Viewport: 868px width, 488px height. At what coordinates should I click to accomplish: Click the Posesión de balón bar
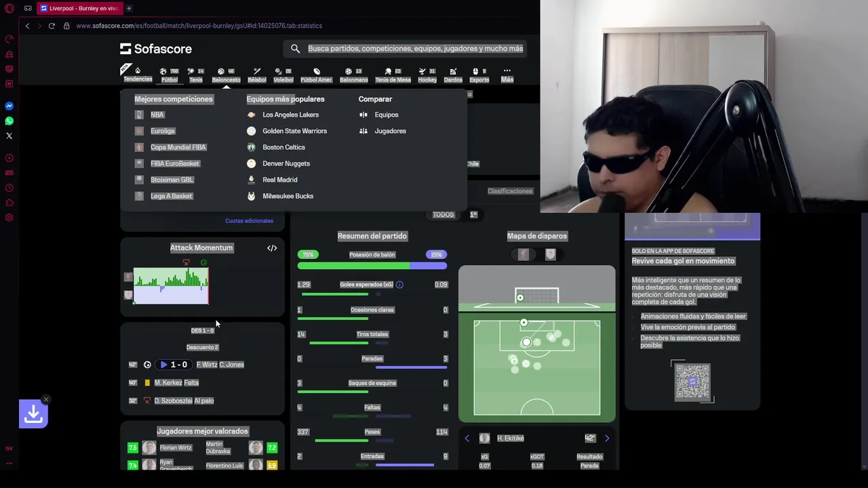pos(372,266)
